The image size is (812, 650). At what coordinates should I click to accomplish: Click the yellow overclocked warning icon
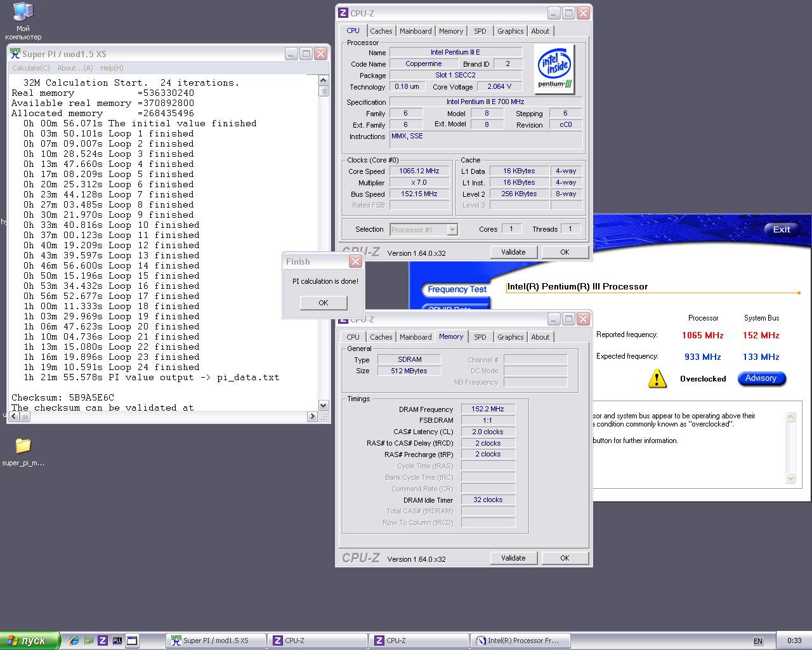click(x=657, y=379)
